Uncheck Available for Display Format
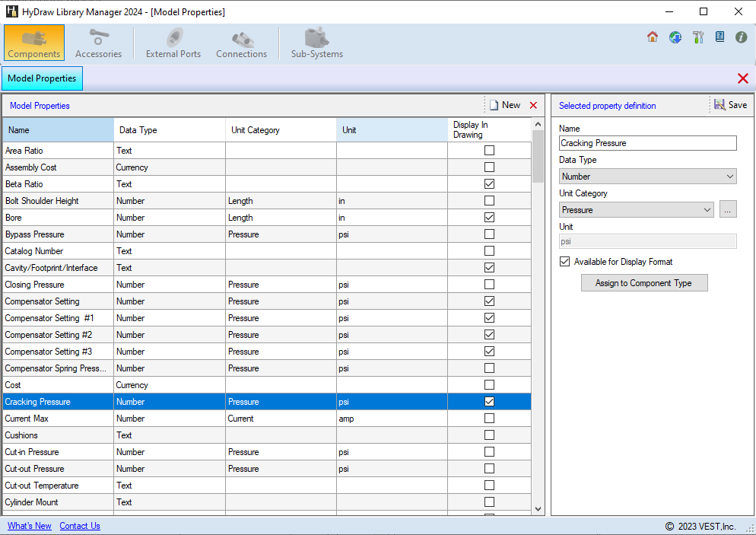Viewport: 756px width, 535px height. pos(564,262)
